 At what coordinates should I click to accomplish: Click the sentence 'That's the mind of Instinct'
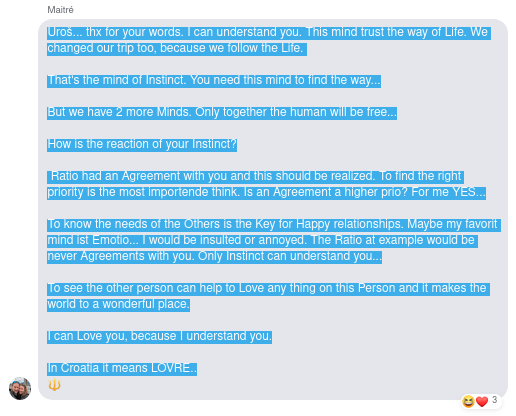pyautogui.click(x=214, y=80)
